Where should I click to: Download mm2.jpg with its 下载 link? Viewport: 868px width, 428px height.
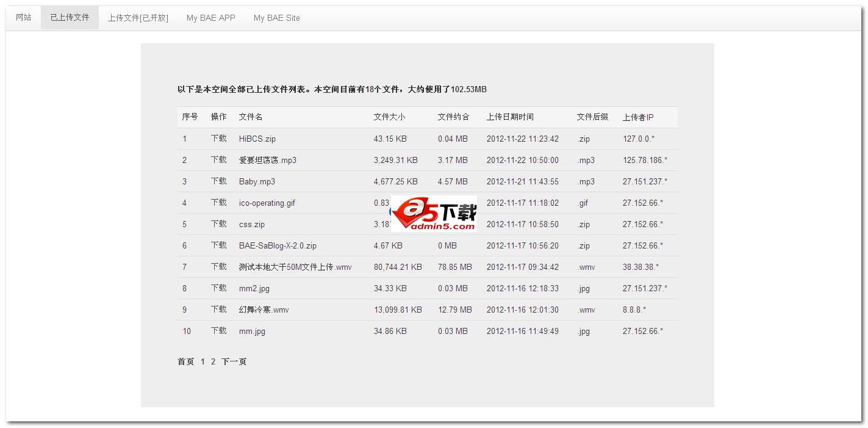tap(218, 288)
